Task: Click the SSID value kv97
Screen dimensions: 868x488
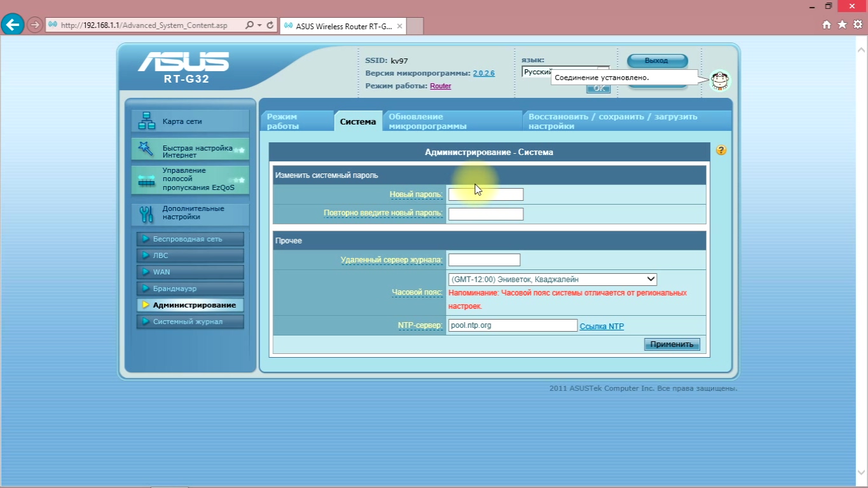Action: coord(399,61)
